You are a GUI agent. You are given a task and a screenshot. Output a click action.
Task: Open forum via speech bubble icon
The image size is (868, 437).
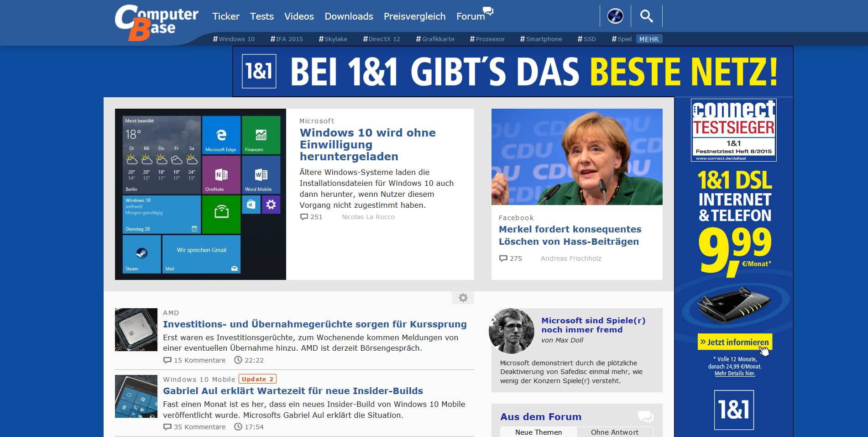(x=488, y=11)
